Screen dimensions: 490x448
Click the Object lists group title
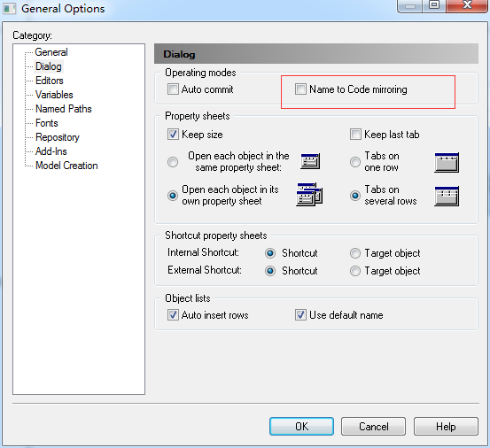(188, 298)
